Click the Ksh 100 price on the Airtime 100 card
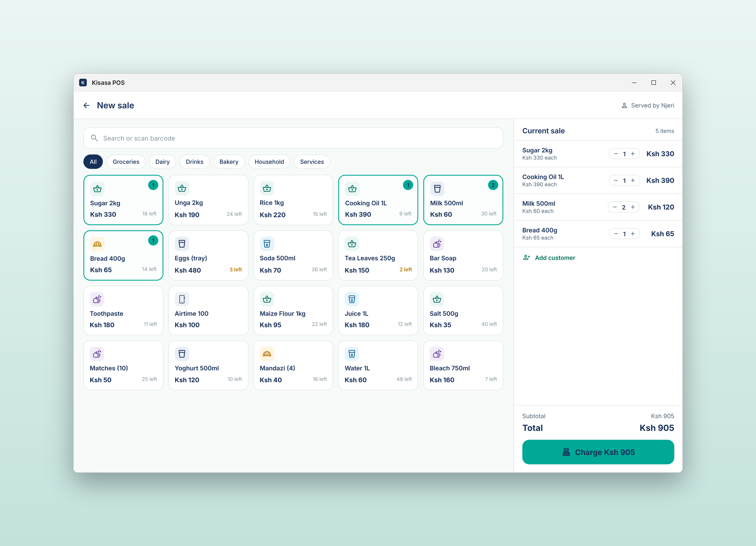 (x=187, y=325)
